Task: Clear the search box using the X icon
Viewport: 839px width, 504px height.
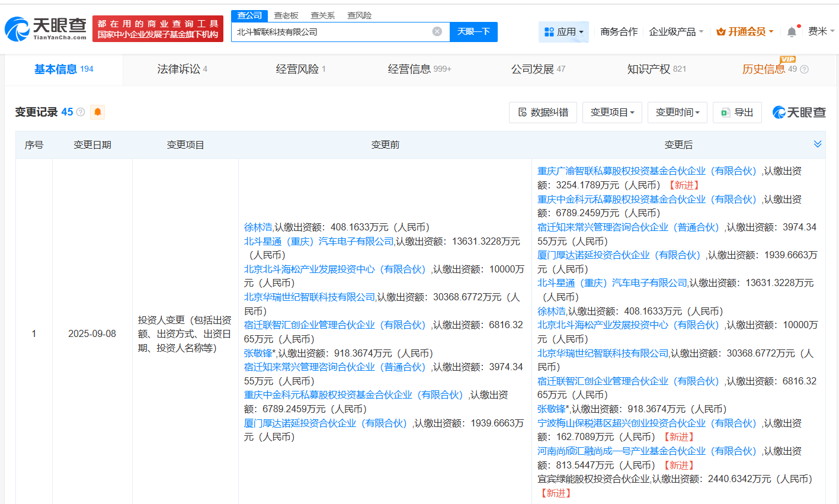Action: coord(437,31)
